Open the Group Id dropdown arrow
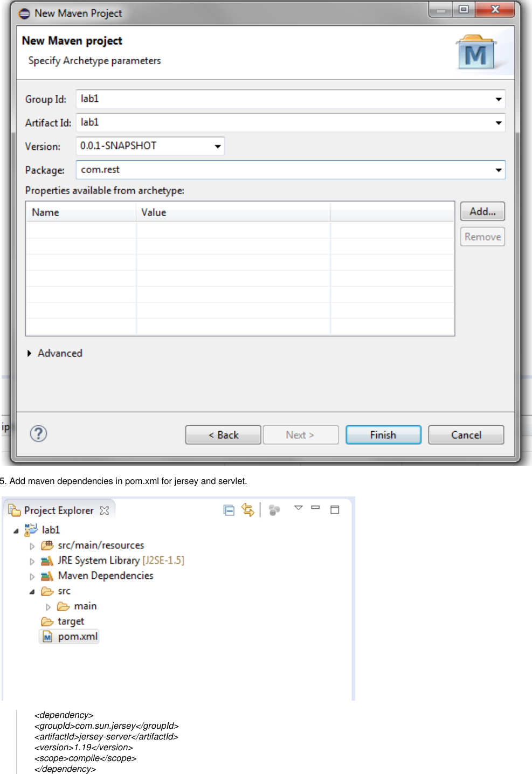The height and width of the screenshot is (774, 532). tap(499, 99)
